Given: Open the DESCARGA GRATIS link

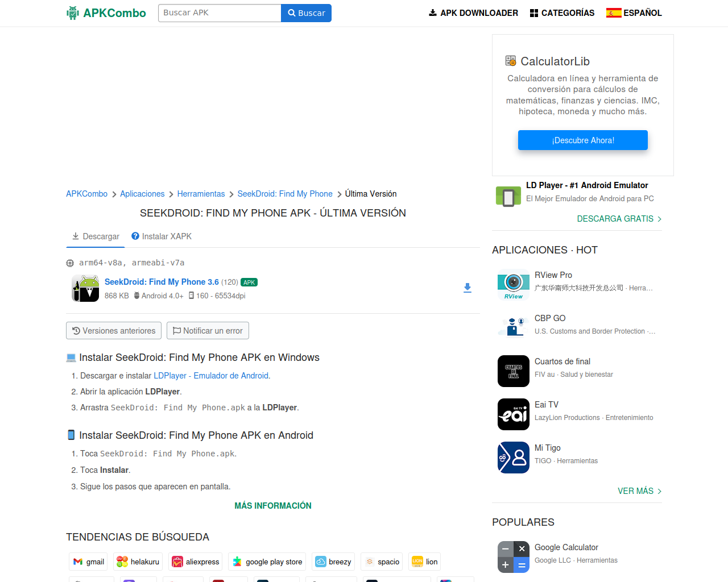Looking at the screenshot, I should click(x=619, y=219).
